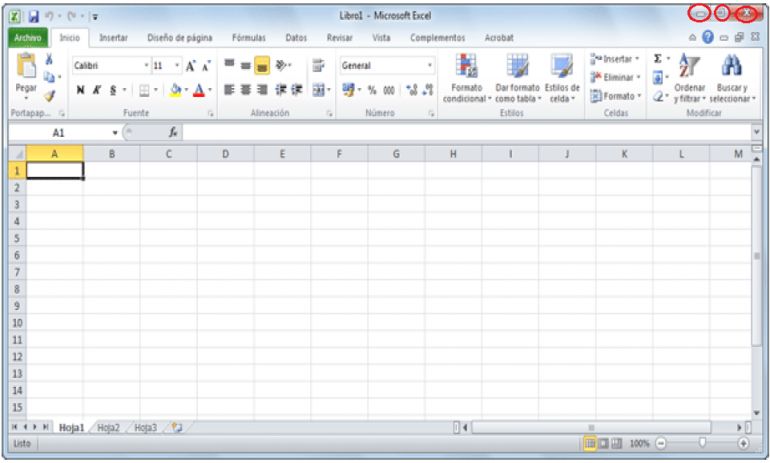Toggle top vertical alignment

point(229,64)
